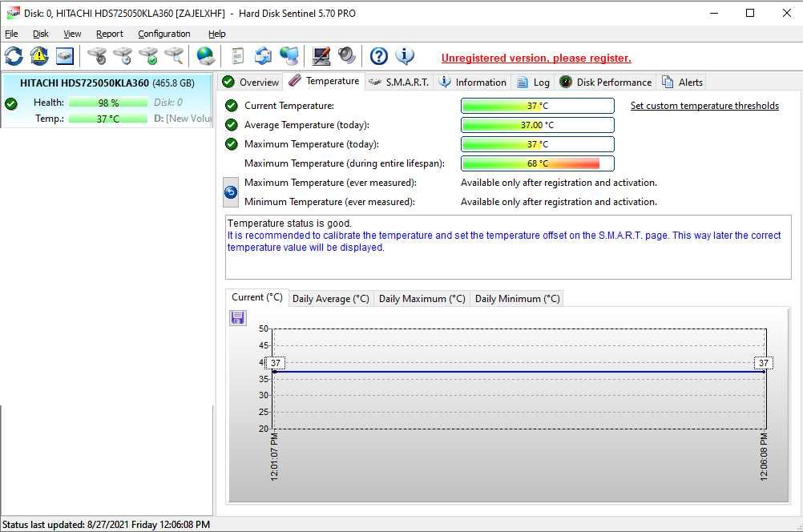Screen dimensions: 803x532
Task: Switch to Daily Average (°C) graph tab
Action: point(331,299)
